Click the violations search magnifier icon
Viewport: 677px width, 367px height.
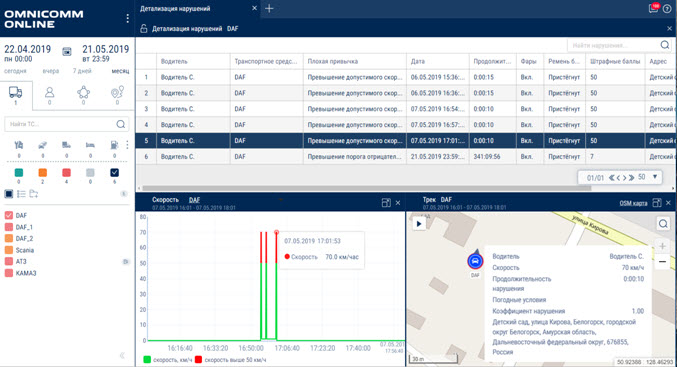(665, 45)
